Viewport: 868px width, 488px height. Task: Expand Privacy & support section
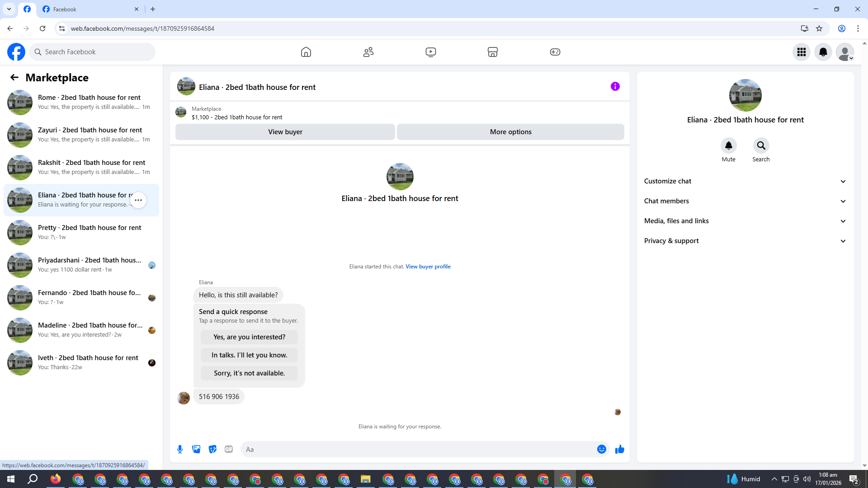tap(745, 241)
